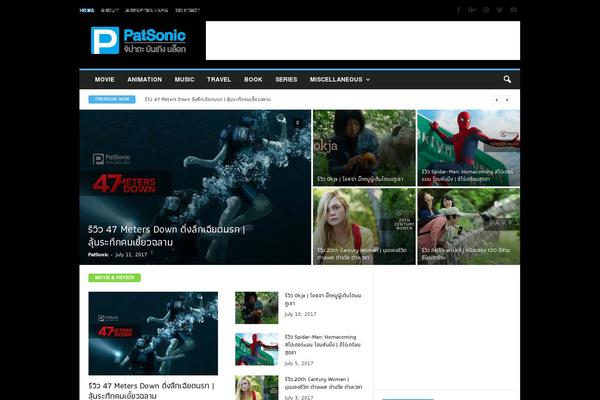Click PatSonic author name on featured post
600x400 pixels.
pos(98,255)
